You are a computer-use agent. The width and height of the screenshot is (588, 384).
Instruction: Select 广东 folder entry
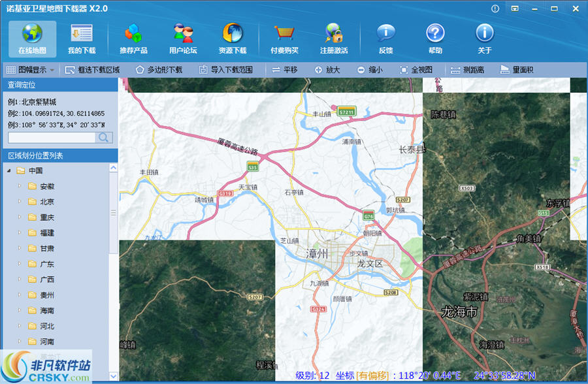(41, 264)
